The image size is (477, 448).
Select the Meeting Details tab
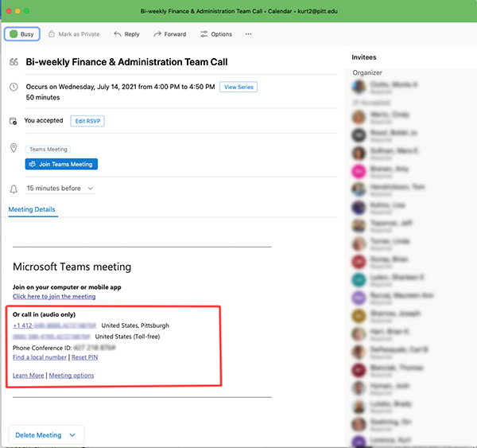(x=32, y=209)
